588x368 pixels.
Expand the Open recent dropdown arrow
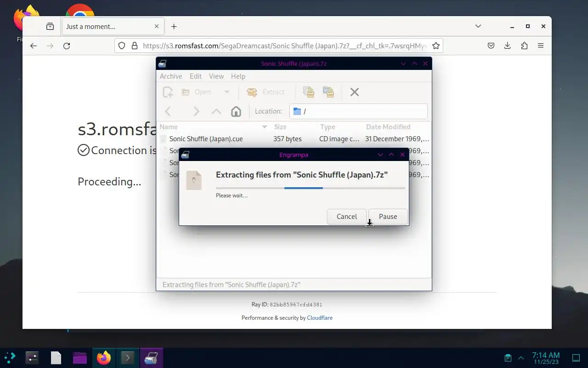click(x=226, y=92)
